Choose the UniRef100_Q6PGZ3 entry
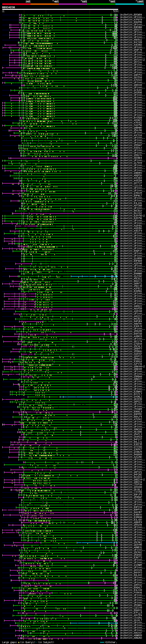The image size is (146, 644). (131, 402)
